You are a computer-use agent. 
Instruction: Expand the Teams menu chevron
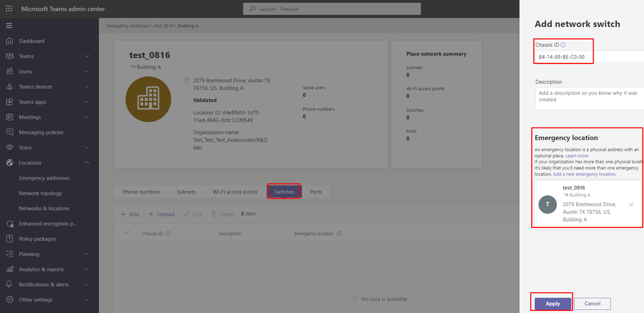tap(87, 56)
